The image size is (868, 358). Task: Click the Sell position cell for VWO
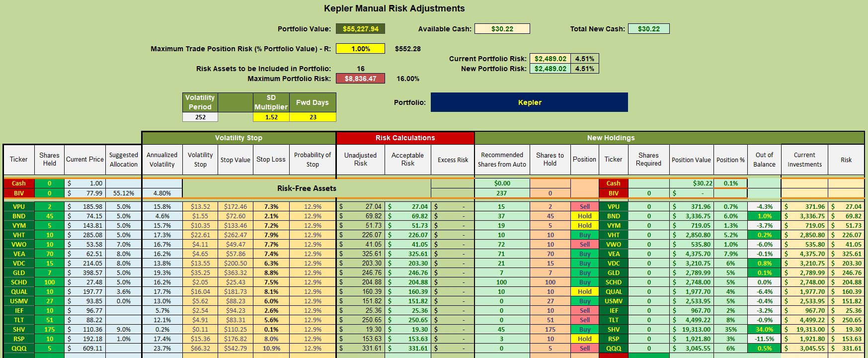584,245
